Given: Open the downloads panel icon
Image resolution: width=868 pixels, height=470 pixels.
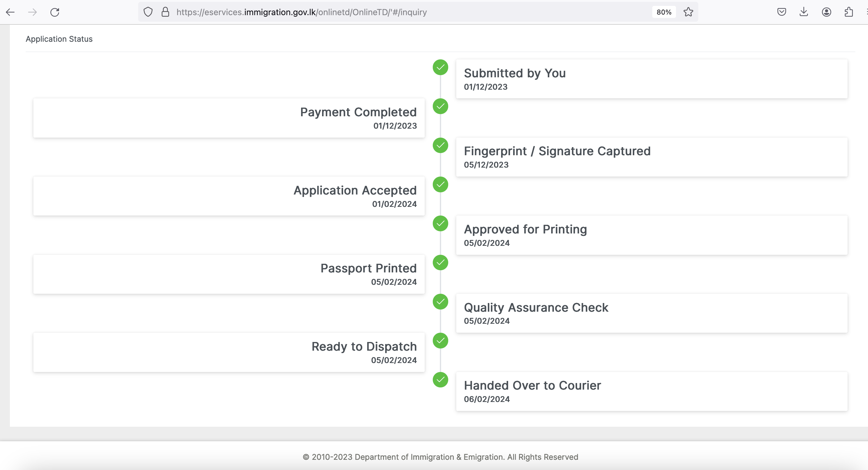Looking at the screenshot, I should pos(804,12).
